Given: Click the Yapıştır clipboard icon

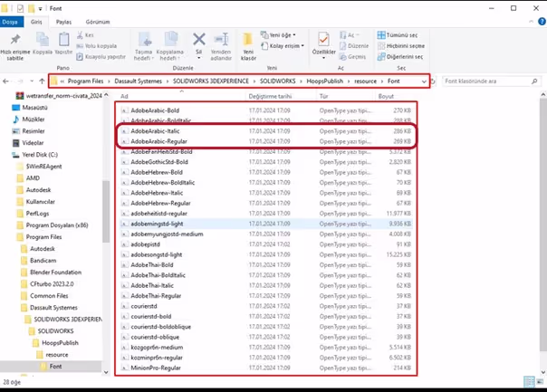Looking at the screenshot, I should click(x=63, y=40).
